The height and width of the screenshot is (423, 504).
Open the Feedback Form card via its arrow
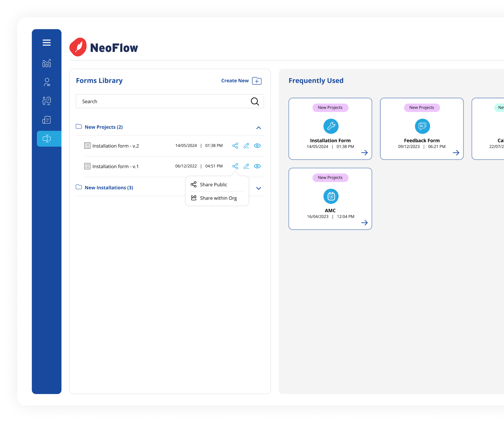click(456, 153)
